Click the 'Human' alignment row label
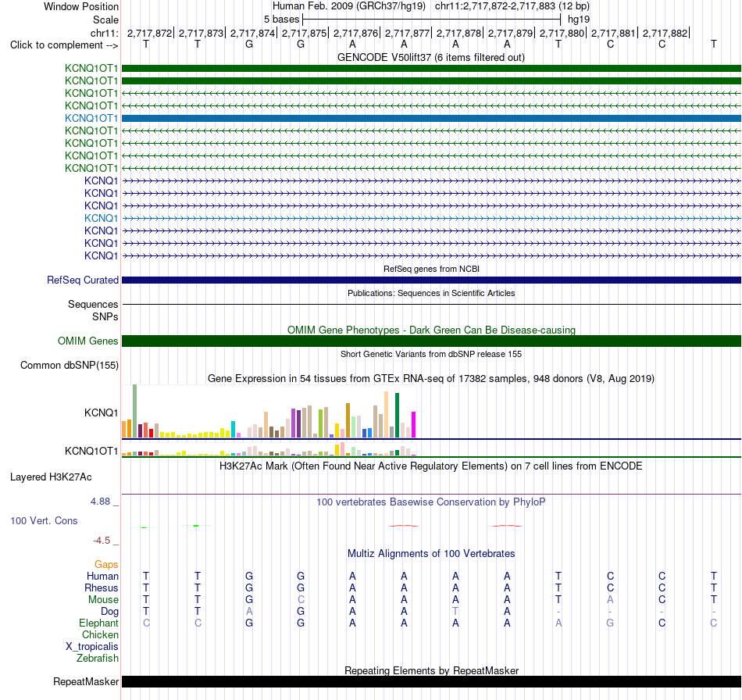Viewport: 742px width, 700px height. [x=102, y=577]
